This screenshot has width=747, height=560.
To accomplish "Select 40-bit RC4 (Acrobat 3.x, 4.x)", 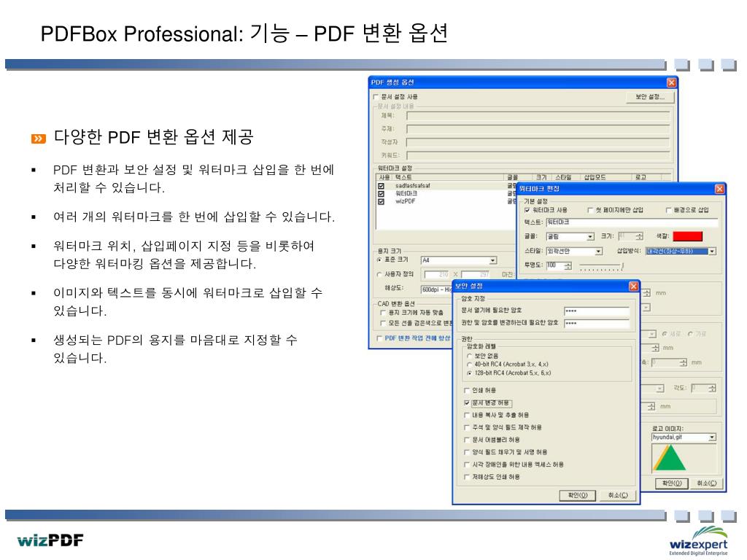I will [x=469, y=365].
